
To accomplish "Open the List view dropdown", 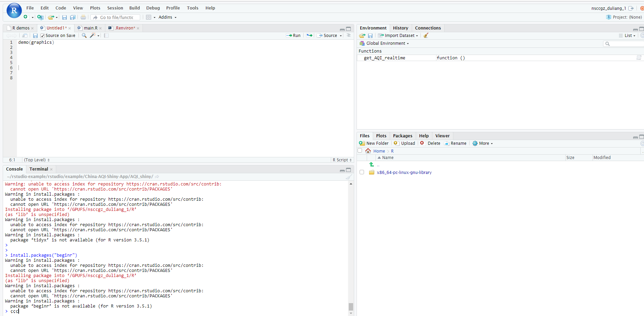I will (627, 36).
